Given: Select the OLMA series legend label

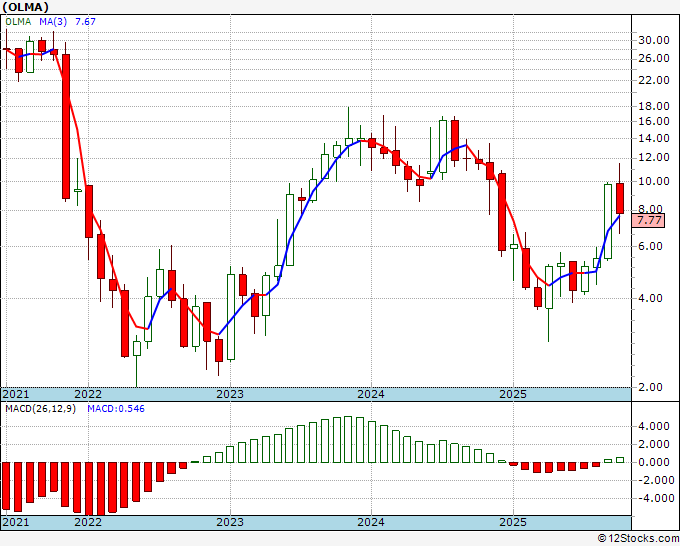Looking at the screenshot, I should [x=18, y=21].
